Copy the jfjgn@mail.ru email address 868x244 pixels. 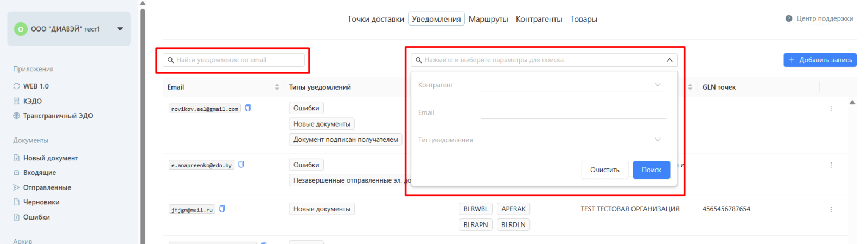[x=222, y=209]
